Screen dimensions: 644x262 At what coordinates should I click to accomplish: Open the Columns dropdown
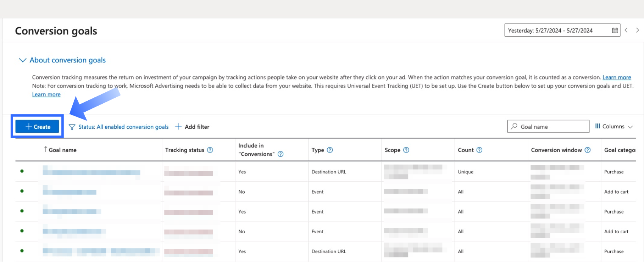tap(614, 126)
